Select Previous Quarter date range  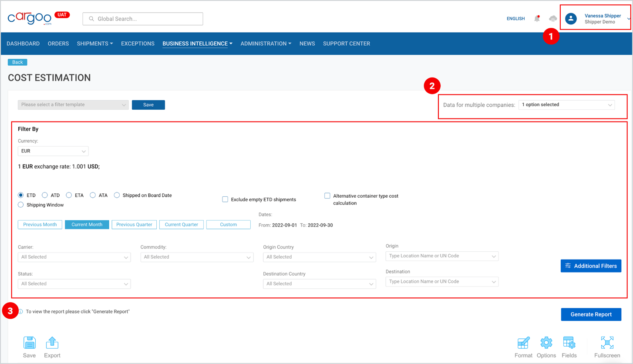point(134,225)
